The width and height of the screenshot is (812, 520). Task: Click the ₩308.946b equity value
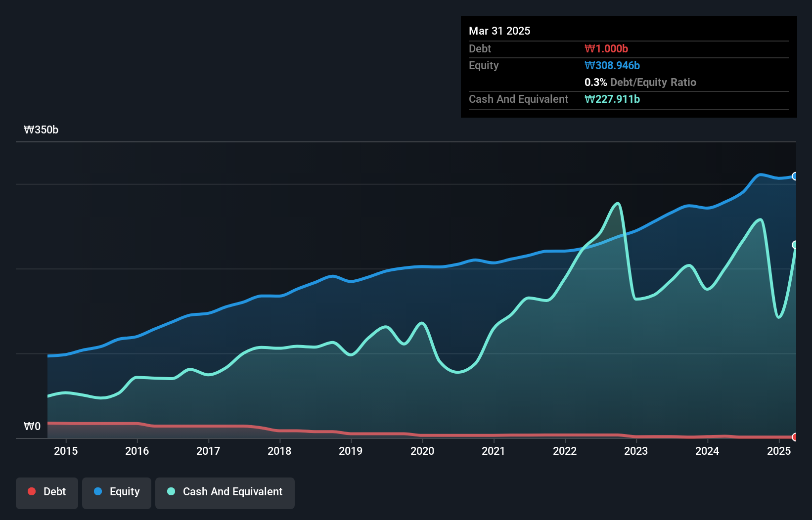click(612, 66)
